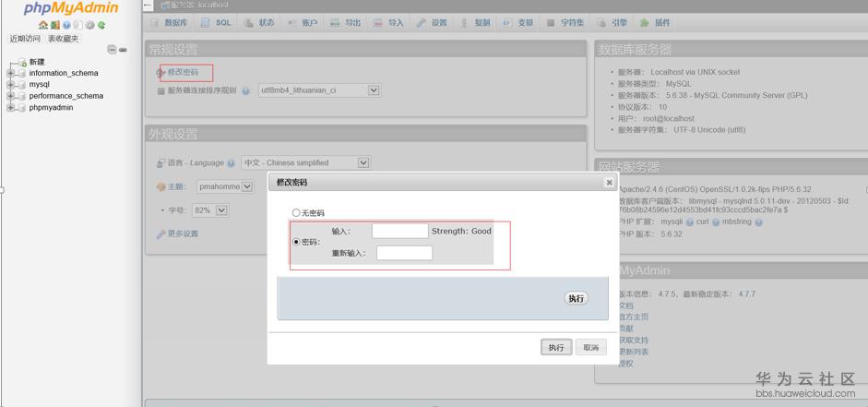
Task: Expand the mysql tree node
Action: 10,85
